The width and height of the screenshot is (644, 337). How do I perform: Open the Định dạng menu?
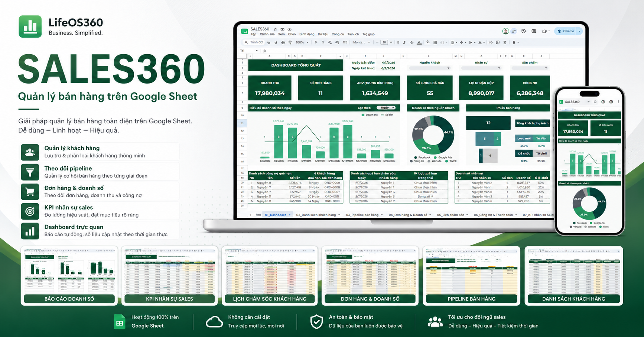coord(307,34)
